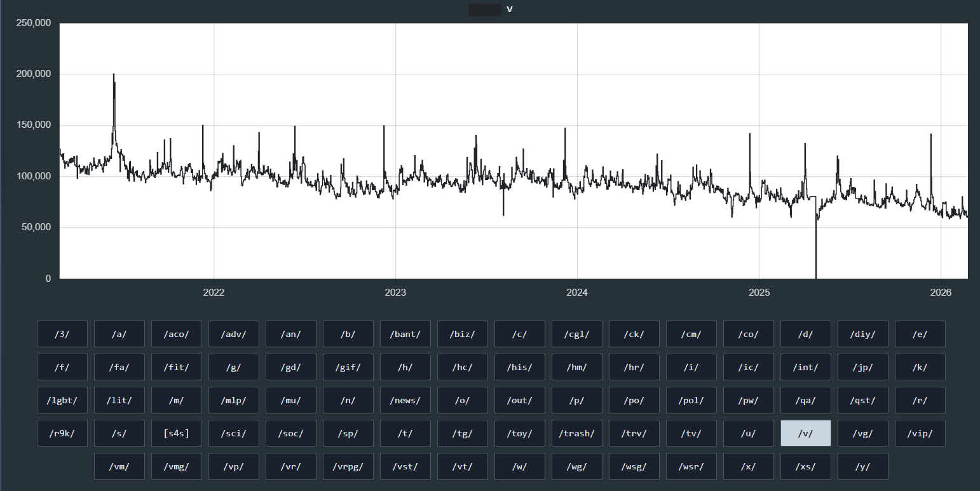This screenshot has height=491, width=980.
Task: Choose the /e/ board button
Action: click(x=920, y=334)
